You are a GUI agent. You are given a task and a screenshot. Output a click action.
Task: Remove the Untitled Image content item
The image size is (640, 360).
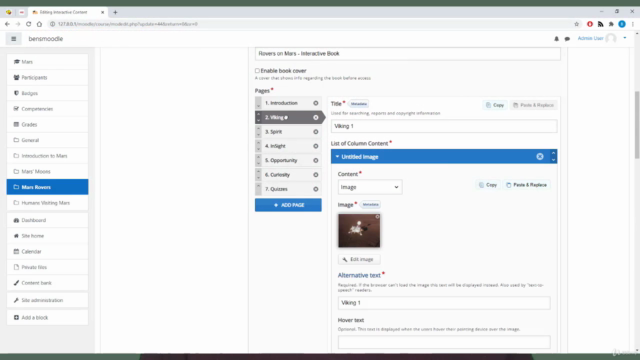[540, 156]
